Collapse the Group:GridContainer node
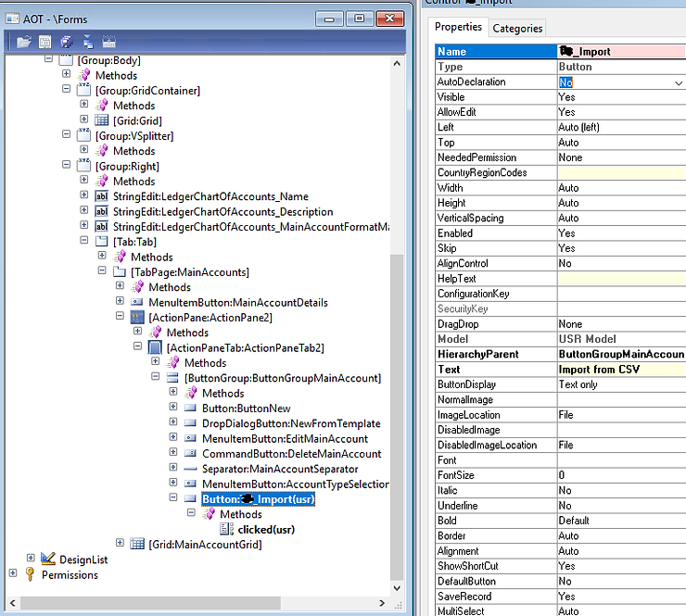 pyautogui.click(x=66, y=89)
